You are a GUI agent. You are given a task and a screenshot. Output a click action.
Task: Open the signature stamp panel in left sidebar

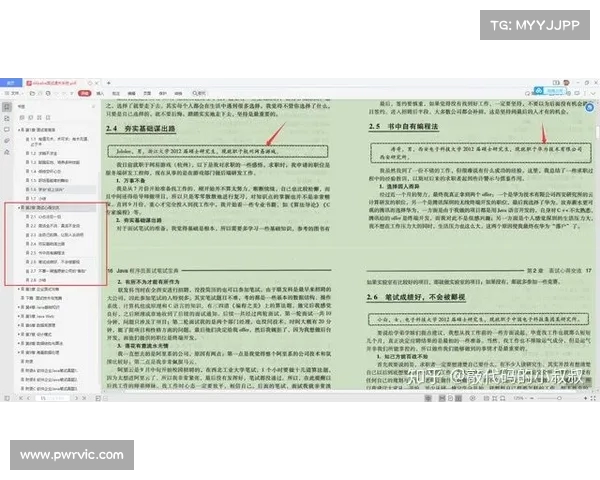[7, 152]
